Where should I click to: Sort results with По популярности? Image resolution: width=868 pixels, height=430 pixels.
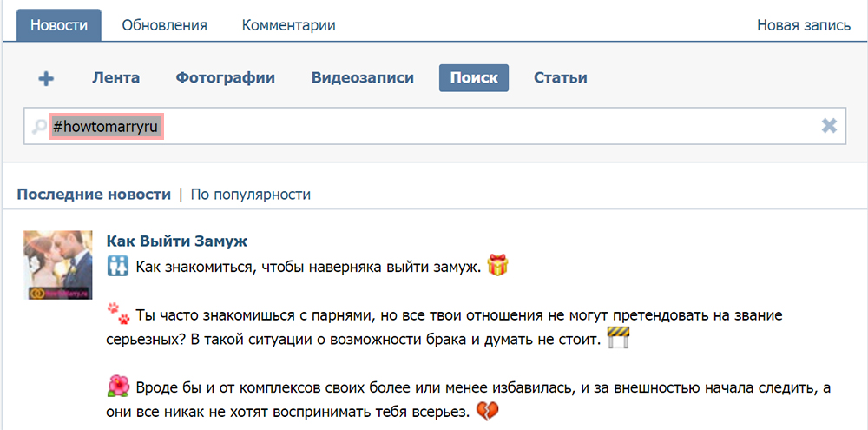[251, 194]
